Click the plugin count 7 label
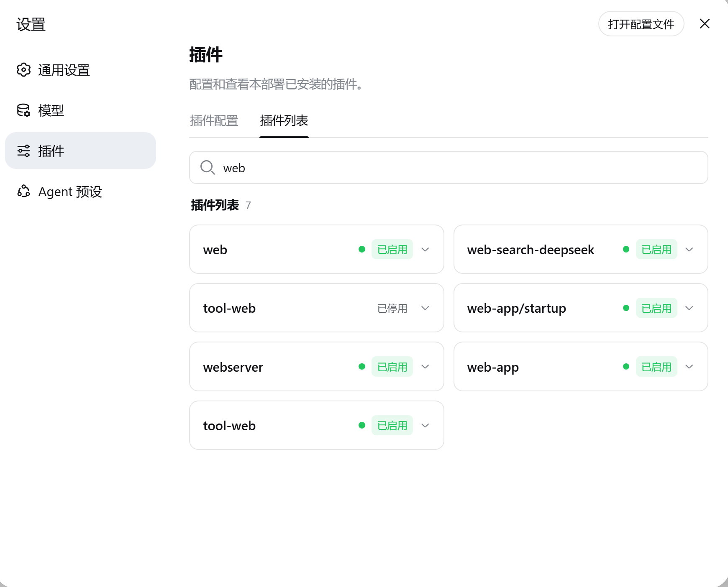 coord(248,205)
